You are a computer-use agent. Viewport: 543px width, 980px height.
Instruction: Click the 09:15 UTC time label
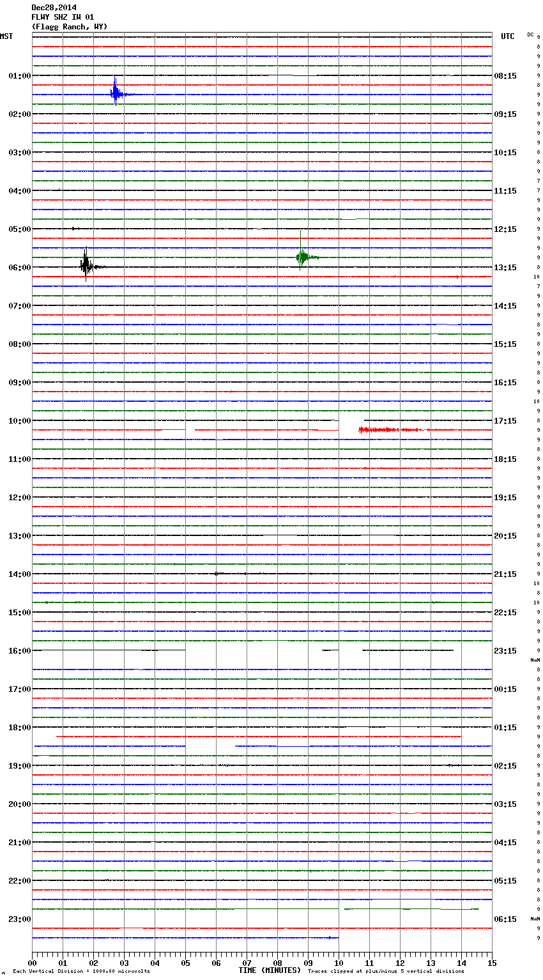point(505,114)
